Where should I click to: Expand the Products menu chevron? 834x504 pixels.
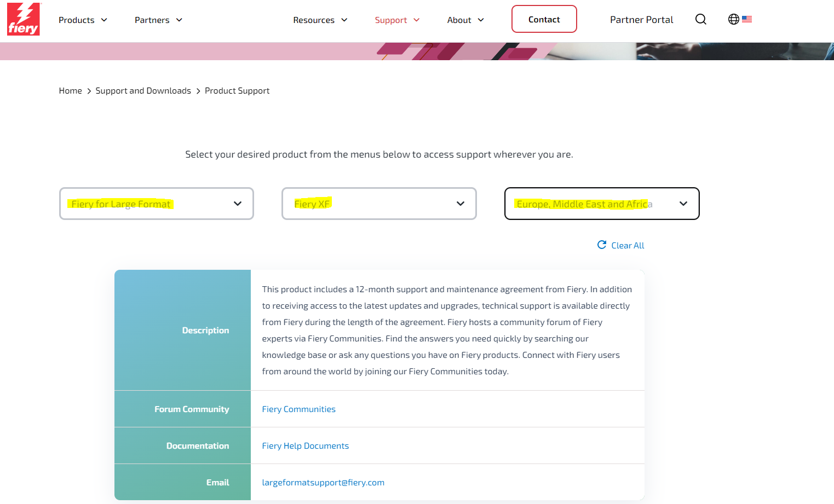[104, 20]
